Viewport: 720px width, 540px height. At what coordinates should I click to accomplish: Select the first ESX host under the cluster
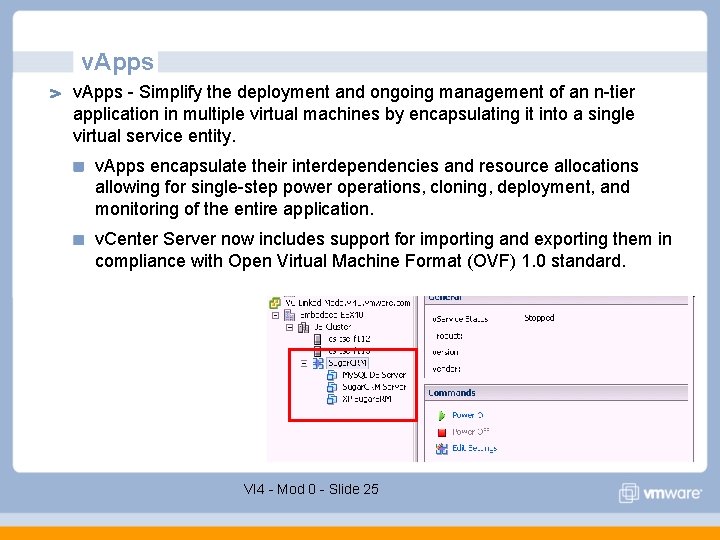349,339
